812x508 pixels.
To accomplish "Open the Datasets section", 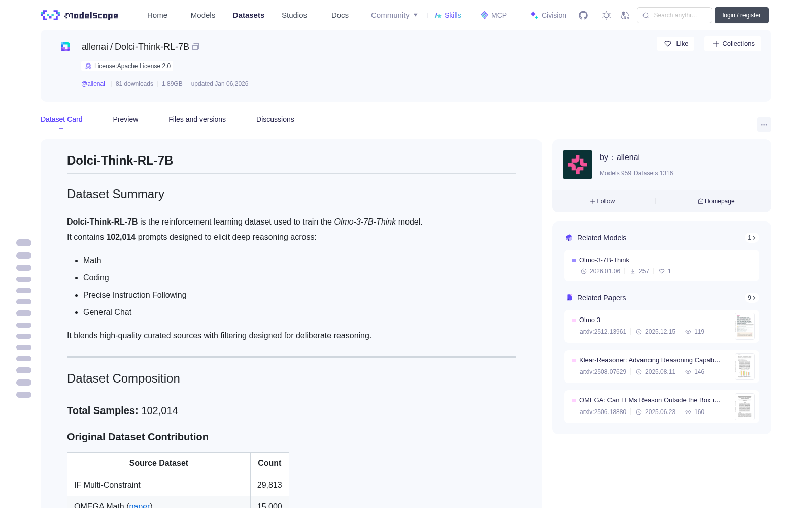I will tap(249, 15).
